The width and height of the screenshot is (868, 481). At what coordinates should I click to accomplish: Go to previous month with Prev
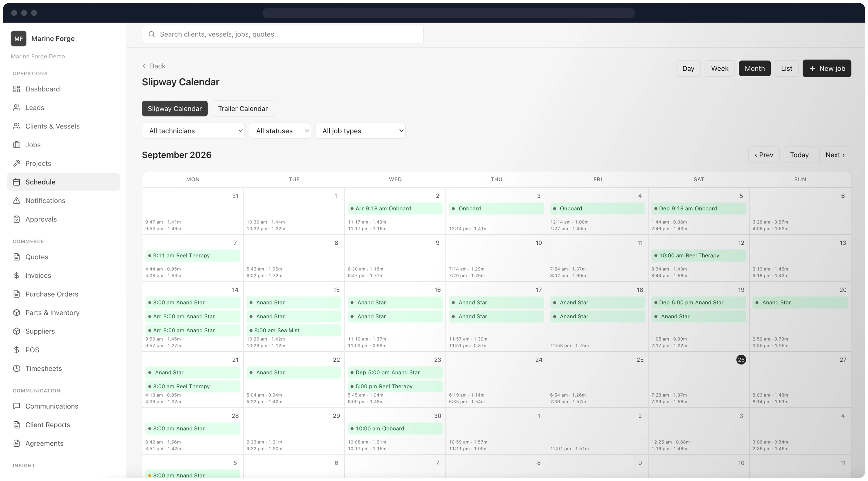point(764,155)
